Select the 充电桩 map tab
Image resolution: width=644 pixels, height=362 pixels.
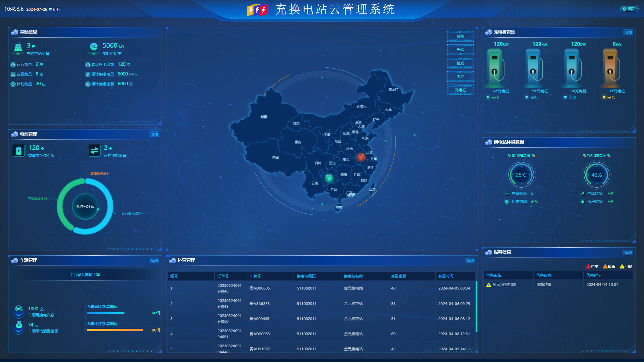[460, 90]
